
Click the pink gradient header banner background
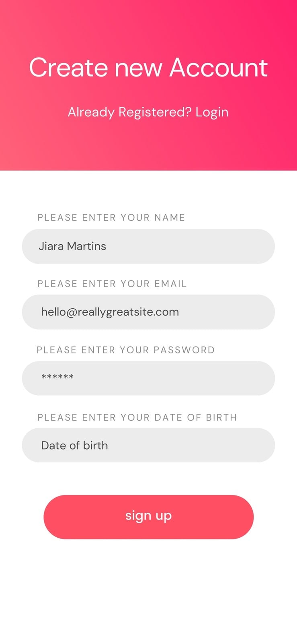coord(148,149)
